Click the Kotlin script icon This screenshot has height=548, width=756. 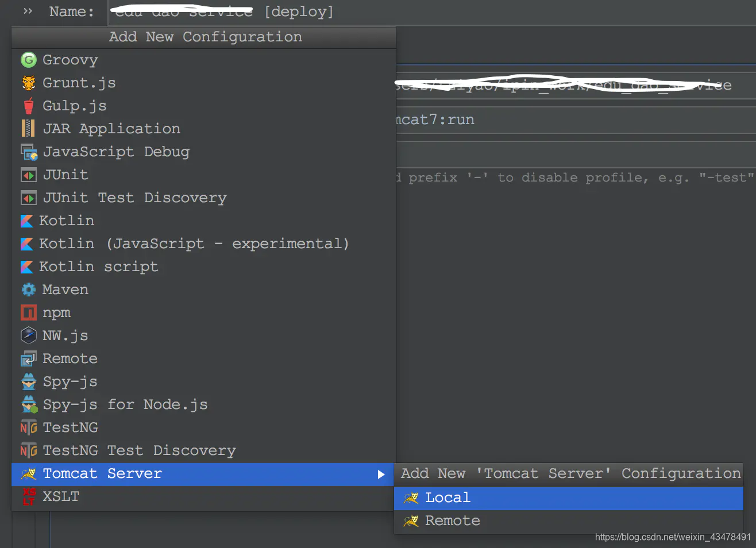[26, 267]
